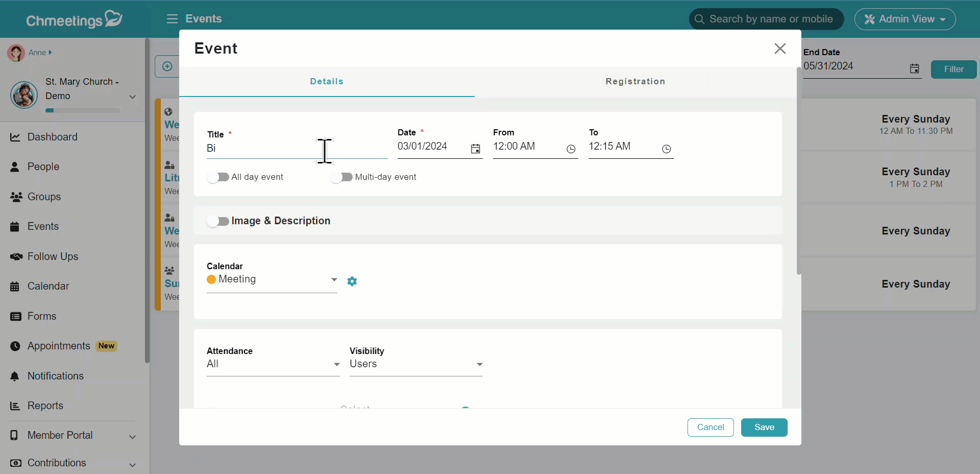Image resolution: width=980 pixels, height=474 pixels.
Task: Click the Save button
Action: click(x=764, y=428)
